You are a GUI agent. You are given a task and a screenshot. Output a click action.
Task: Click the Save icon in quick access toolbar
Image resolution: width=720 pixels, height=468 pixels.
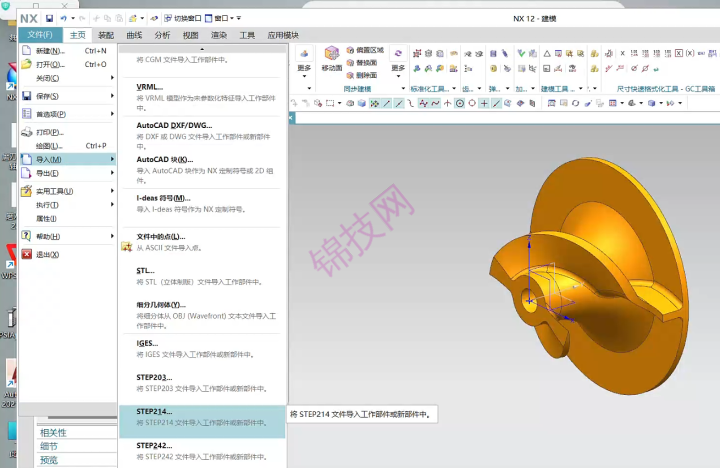(49, 18)
